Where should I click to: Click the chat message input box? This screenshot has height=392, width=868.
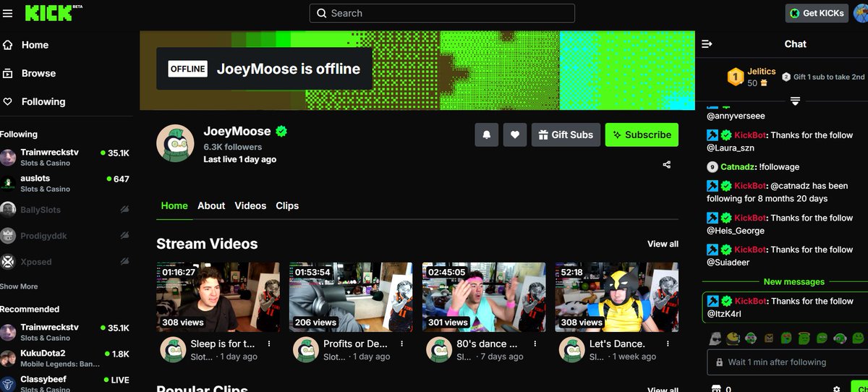787,362
